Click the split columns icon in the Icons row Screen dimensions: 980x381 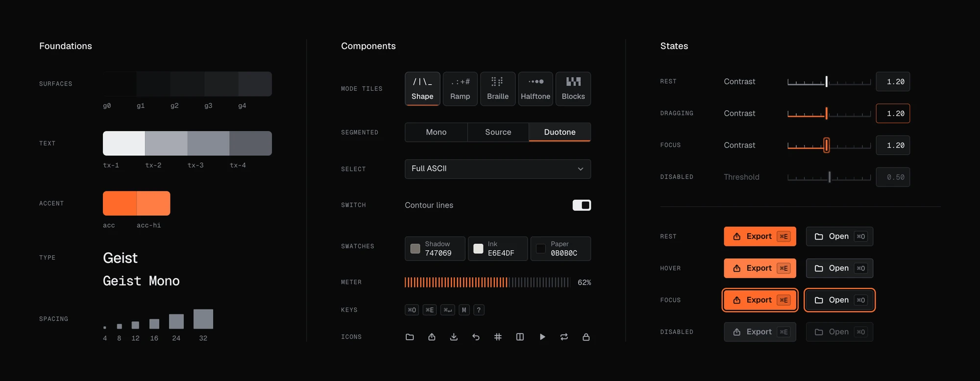[520, 337]
